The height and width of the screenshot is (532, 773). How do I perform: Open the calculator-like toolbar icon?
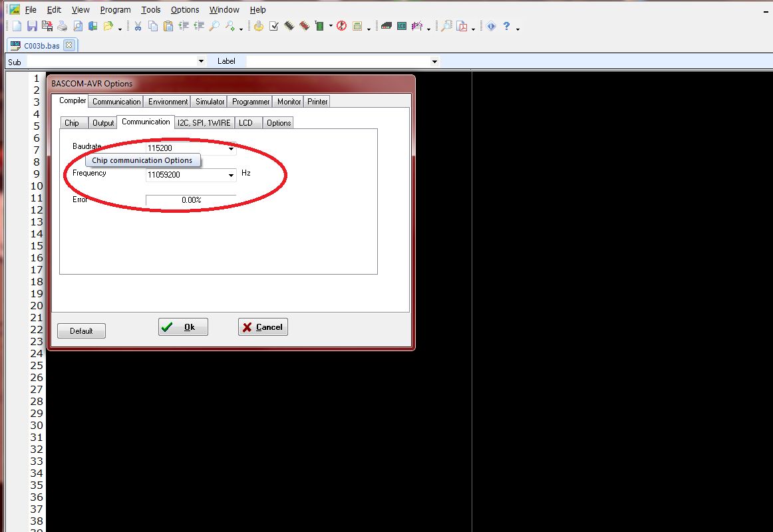[357, 26]
